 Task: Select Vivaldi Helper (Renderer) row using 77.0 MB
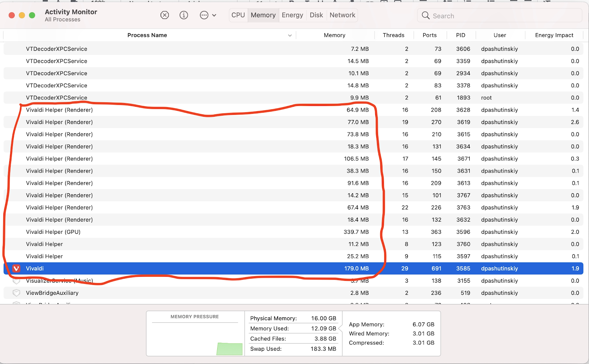pos(293,122)
